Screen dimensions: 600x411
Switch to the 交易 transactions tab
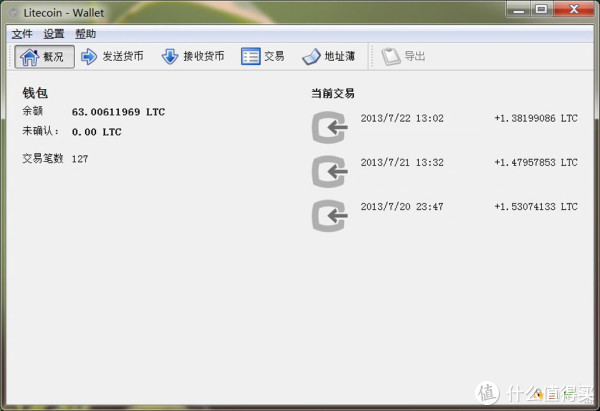[x=262, y=57]
